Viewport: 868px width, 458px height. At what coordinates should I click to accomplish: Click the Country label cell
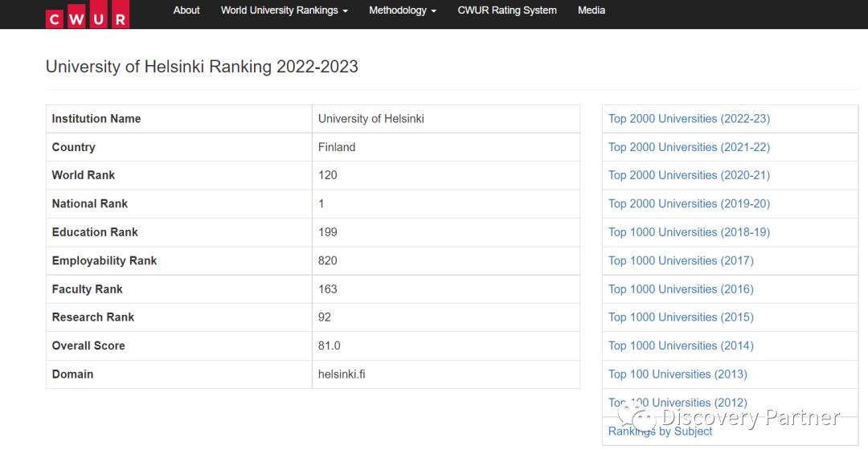pos(178,147)
